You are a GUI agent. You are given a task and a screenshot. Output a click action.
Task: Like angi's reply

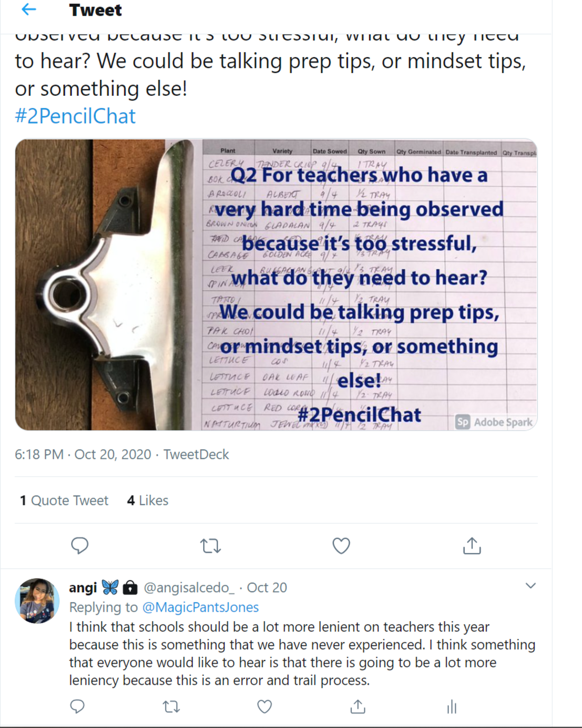tap(265, 706)
